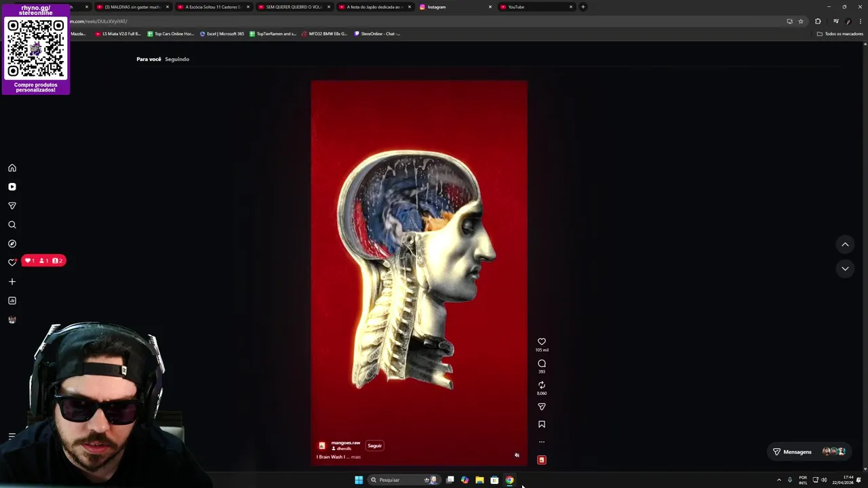Expand caption with mais link
The height and width of the screenshot is (488, 868).
coord(356,457)
